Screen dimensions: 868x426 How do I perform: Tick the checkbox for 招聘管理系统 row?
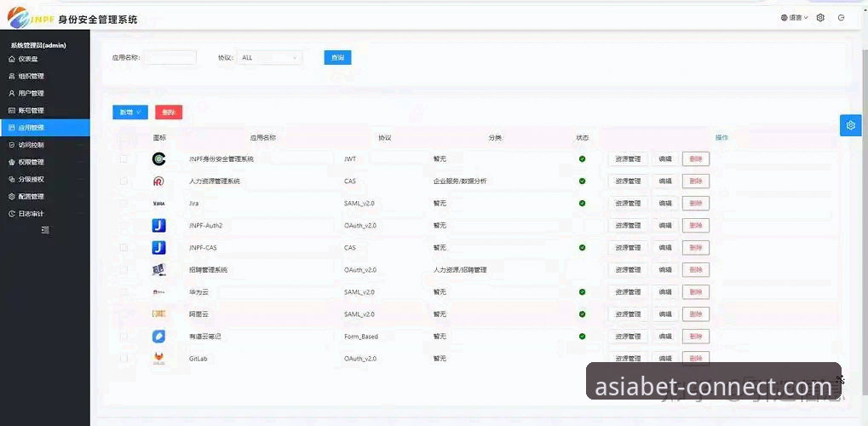click(124, 270)
